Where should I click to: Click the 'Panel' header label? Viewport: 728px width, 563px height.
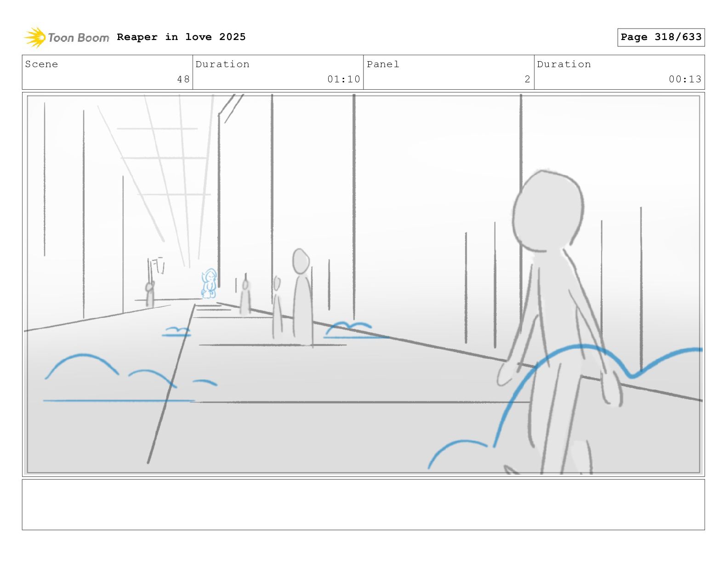click(x=383, y=64)
